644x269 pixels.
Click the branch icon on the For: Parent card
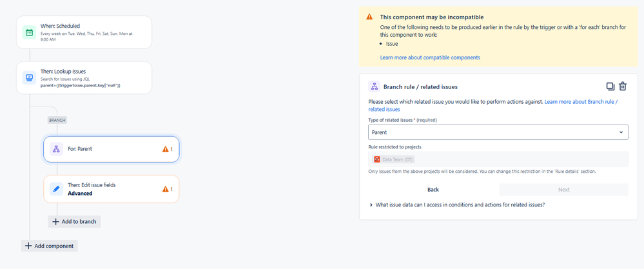coord(56,149)
